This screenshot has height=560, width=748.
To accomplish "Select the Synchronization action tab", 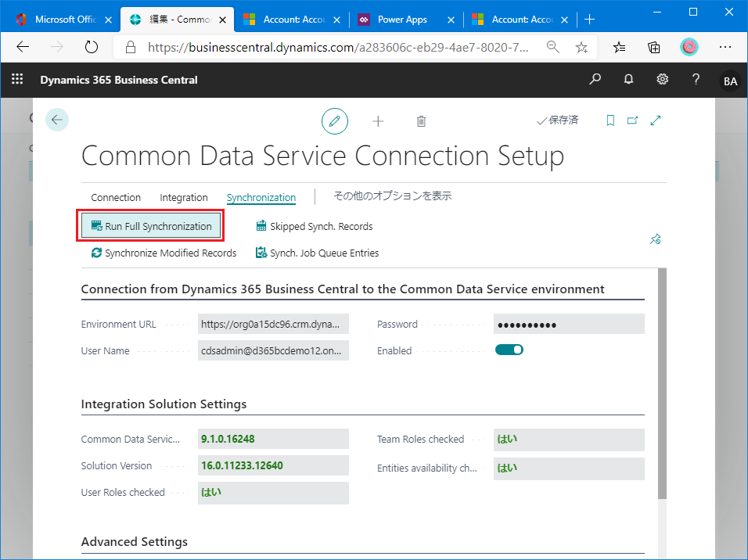I will tap(261, 197).
